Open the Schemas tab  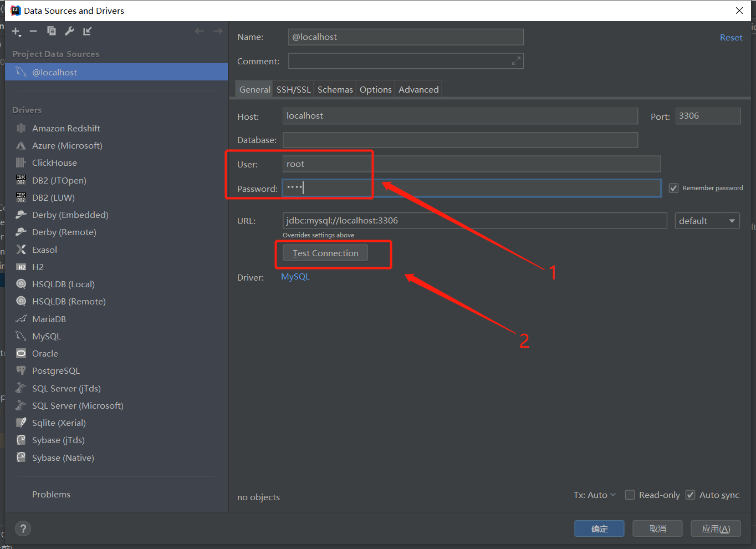click(335, 90)
